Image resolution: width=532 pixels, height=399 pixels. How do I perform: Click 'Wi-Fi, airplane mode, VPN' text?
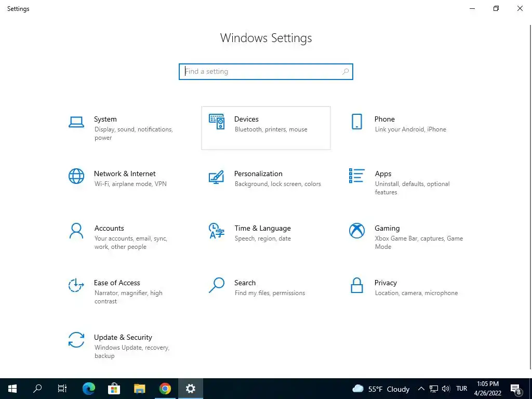coord(130,184)
